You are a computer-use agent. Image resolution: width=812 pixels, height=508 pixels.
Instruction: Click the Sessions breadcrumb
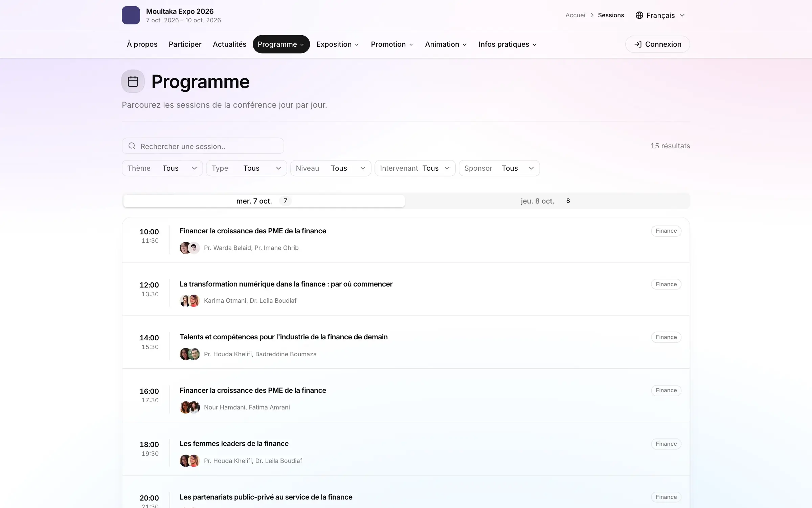(611, 15)
